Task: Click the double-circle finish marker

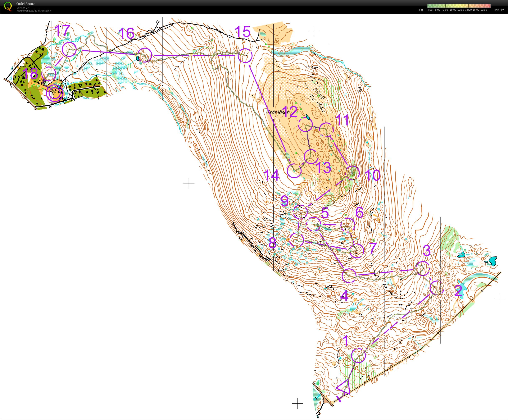Action: pos(54,93)
